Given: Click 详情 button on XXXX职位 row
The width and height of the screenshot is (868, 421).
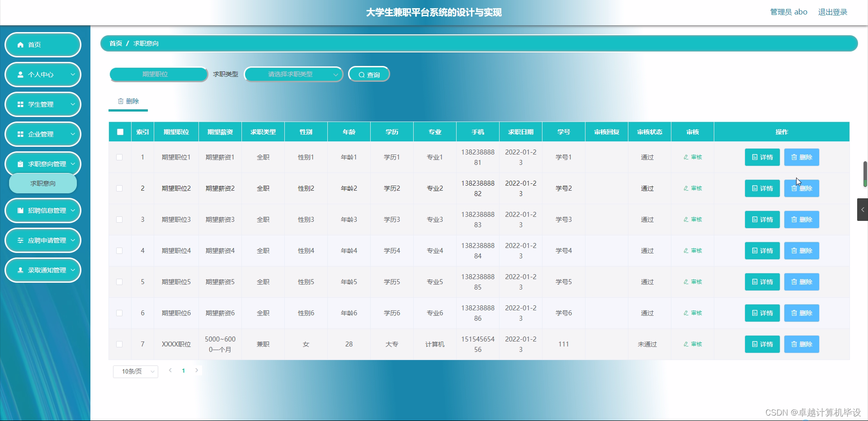Looking at the screenshot, I should pos(762,344).
